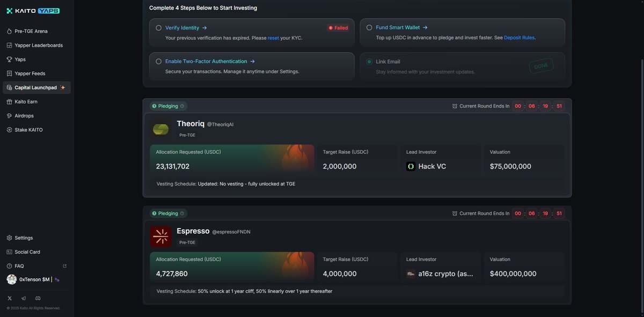Expand Fund Smart Wallet via its arrow

[425, 27]
